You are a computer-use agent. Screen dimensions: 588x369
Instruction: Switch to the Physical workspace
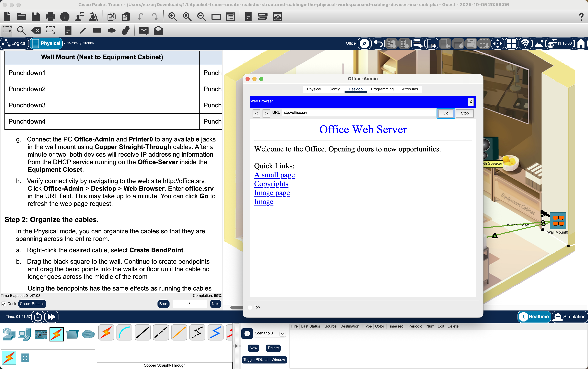pos(46,43)
